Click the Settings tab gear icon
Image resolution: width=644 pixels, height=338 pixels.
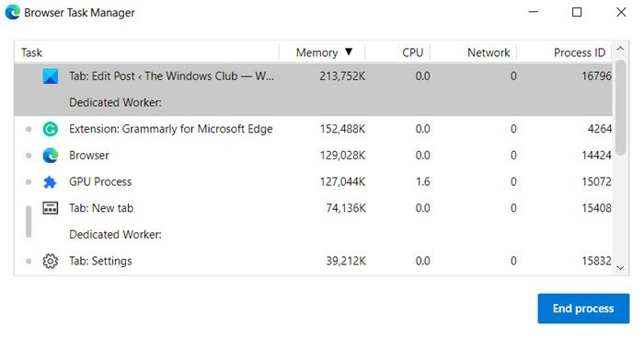[50, 262]
